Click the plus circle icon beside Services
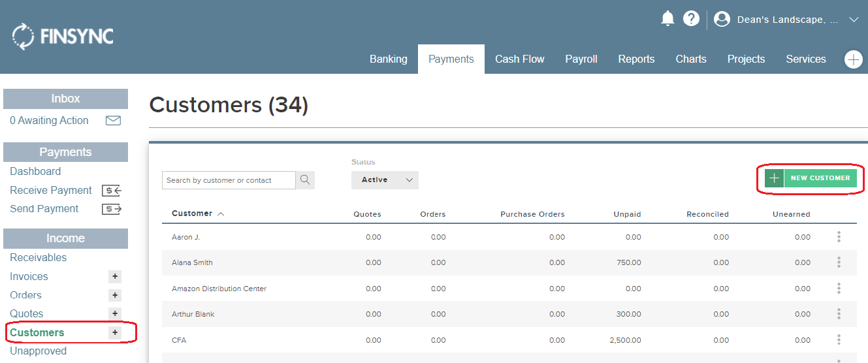The height and width of the screenshot is (363, 868). point(854,59)
